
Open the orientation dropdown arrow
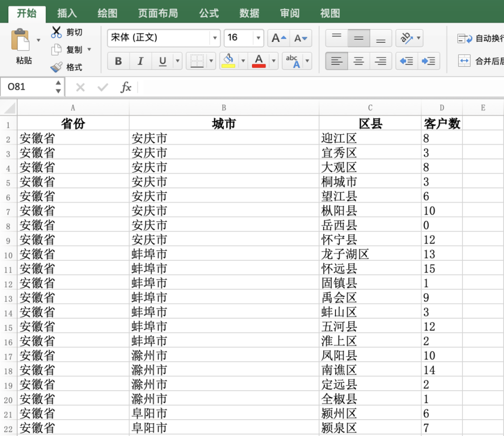419,38
